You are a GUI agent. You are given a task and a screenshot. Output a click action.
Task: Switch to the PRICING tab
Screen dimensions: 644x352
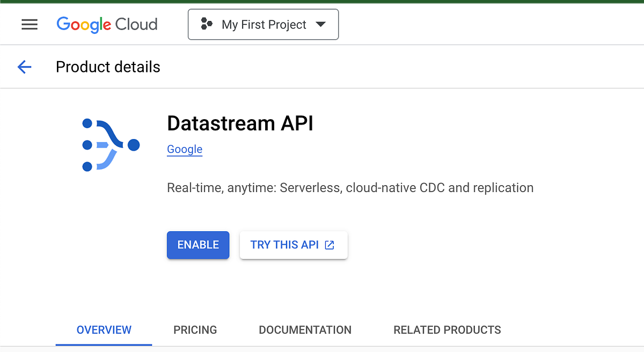(195, 330)
